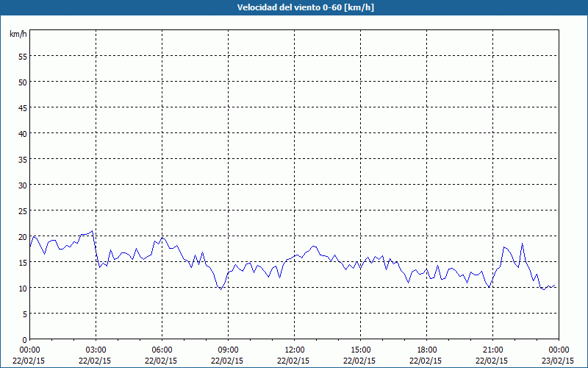Click the y-axis value 25

(23, 211)
